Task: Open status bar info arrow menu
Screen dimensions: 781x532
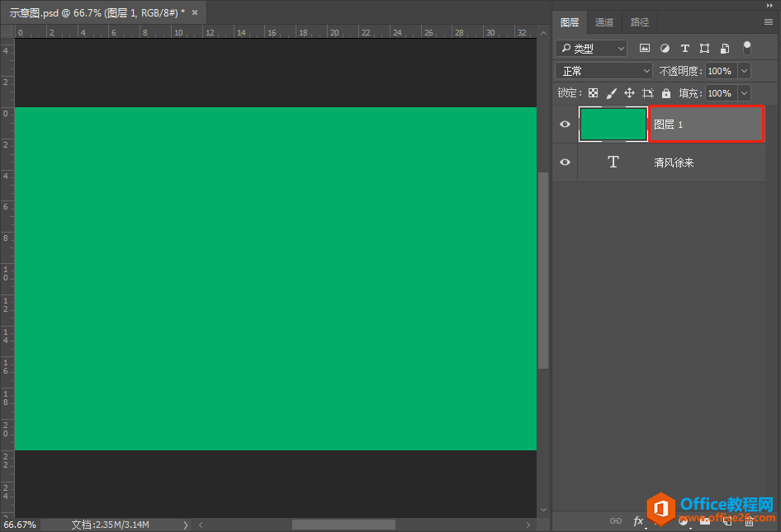Action: click(x=185, y=525)
